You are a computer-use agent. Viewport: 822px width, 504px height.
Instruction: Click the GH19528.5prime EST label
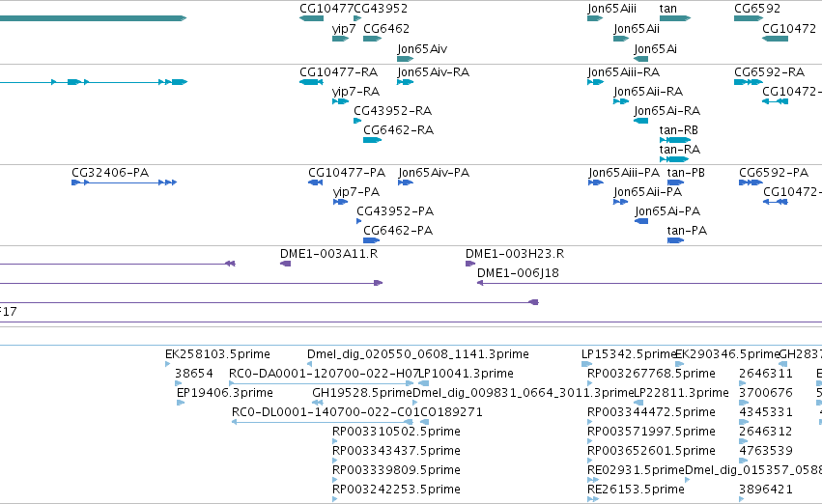click(361, 393)
